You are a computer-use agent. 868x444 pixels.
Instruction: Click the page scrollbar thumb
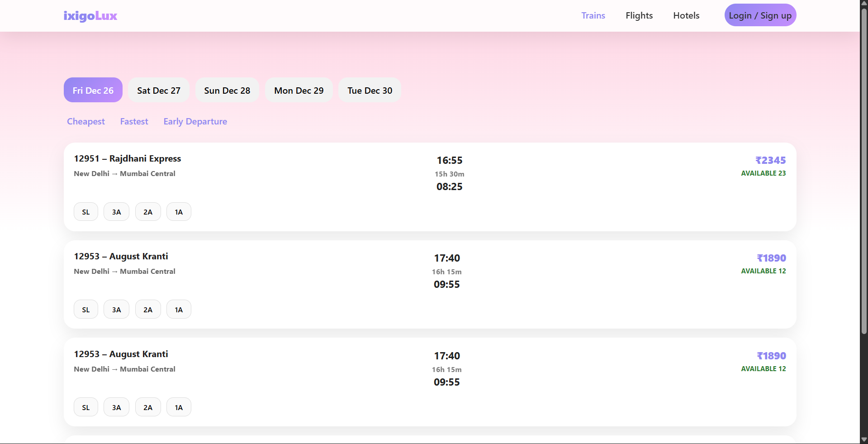click(864, 171)
